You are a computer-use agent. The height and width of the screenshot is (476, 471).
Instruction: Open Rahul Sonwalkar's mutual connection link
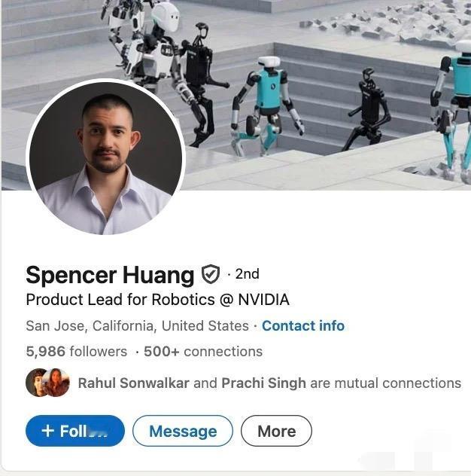click(134, 383)
